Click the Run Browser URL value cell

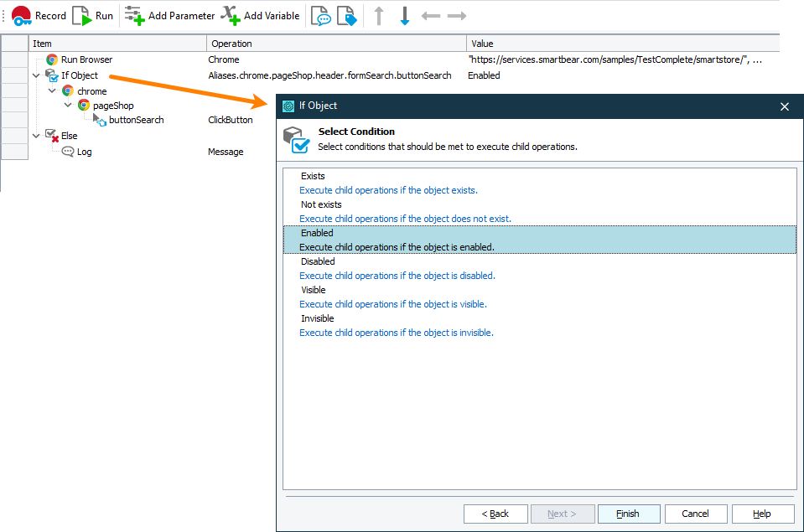(615, 59)
